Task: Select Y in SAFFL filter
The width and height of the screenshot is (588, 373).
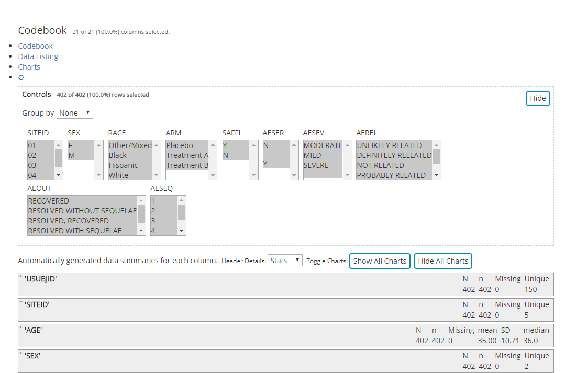Action: (236, 145)
